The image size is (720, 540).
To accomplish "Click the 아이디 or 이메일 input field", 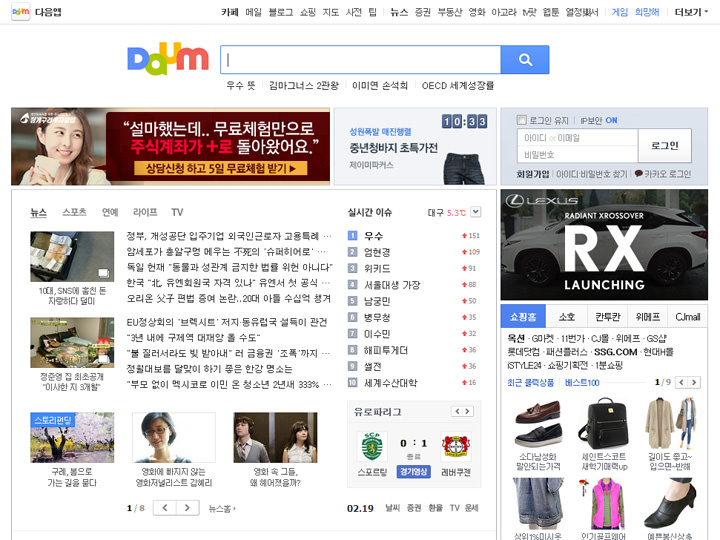I will [577, 138].
